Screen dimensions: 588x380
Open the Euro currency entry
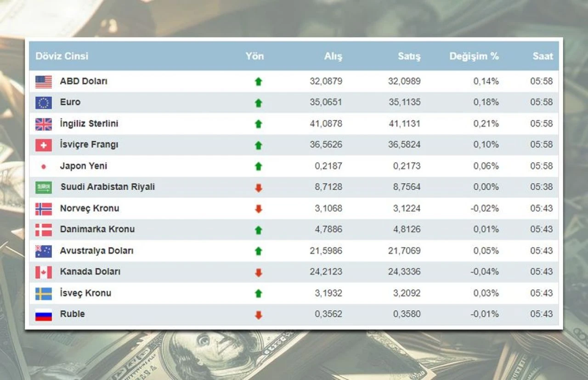pyautogui.click(x=69, y=102)
